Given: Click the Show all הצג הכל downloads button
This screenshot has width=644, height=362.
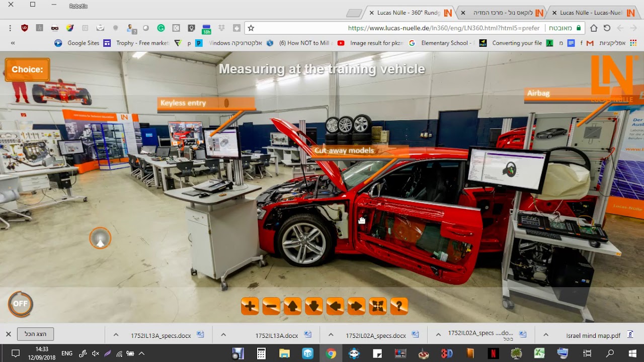Looking at the screenshot, I should pyautogui.click(x=35, y=334).
